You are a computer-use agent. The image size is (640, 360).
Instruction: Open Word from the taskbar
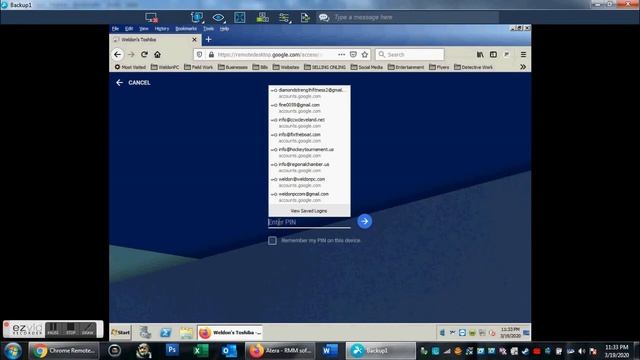point(330,351)
